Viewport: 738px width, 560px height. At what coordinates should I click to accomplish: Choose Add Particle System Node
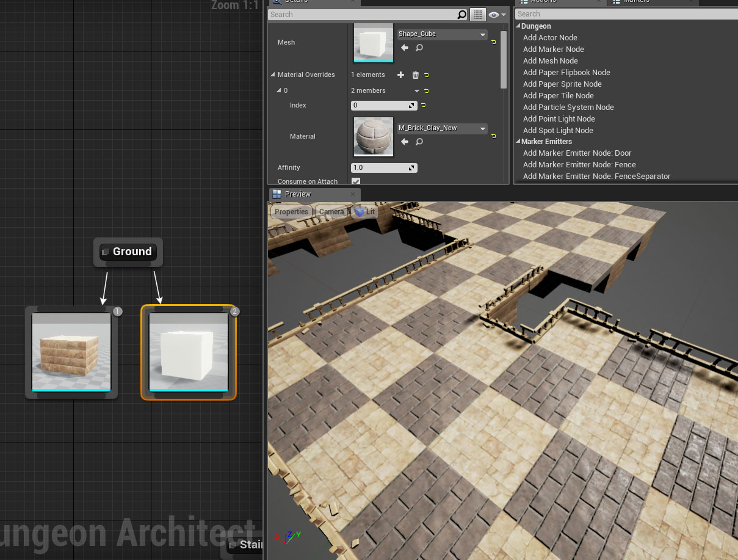pyautogui.click(x=568, y=107)
